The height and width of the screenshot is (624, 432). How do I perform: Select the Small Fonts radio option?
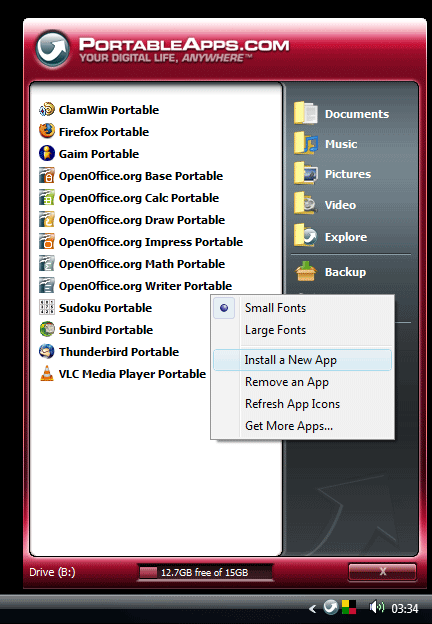click(x=303, y=308)
